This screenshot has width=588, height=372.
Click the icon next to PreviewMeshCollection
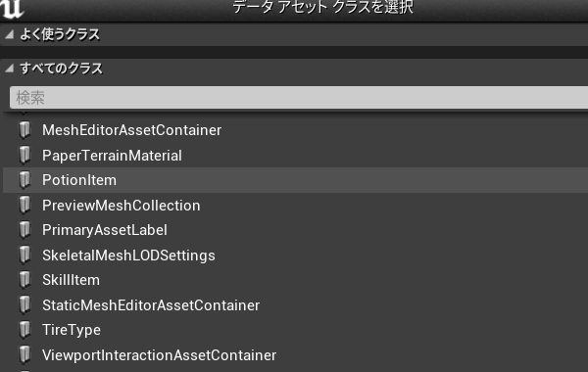(24, 206)
